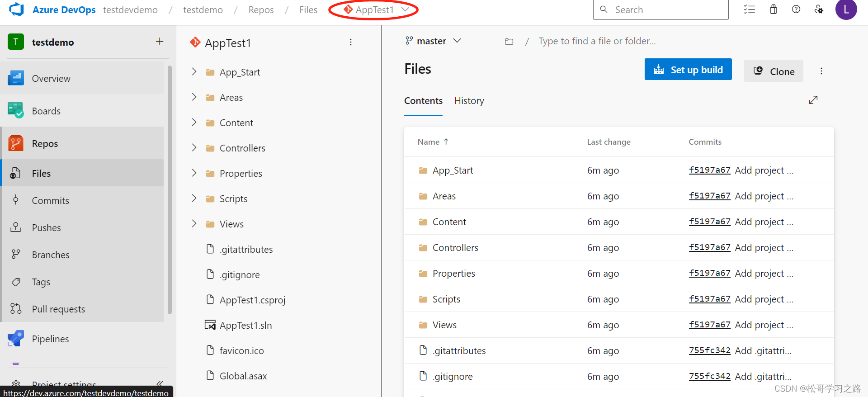Image resolution: width=868 pixels, height=397 pixels.
Task: Expand Properties folder in tree
Action: [x=194, y=173]
